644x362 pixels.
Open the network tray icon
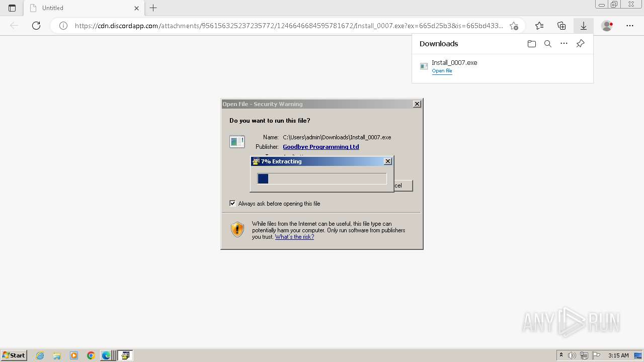pyautogui.click(x=584, y=355)
